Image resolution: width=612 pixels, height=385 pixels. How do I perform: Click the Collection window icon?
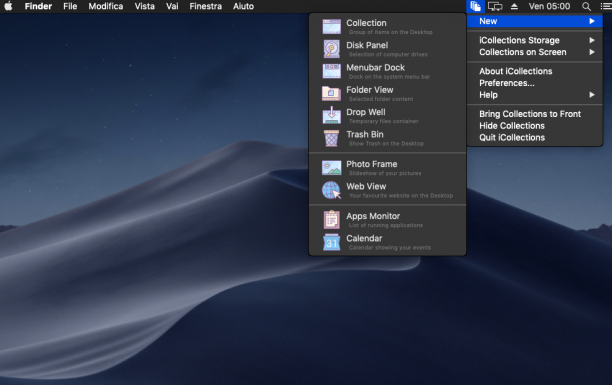click(x=331, y=27)
